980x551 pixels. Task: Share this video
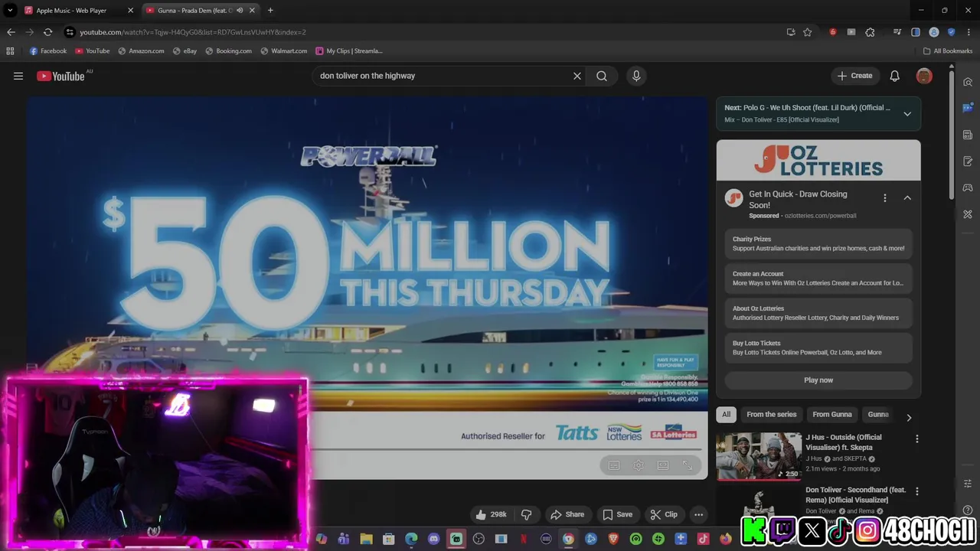[x=567, y=514]
